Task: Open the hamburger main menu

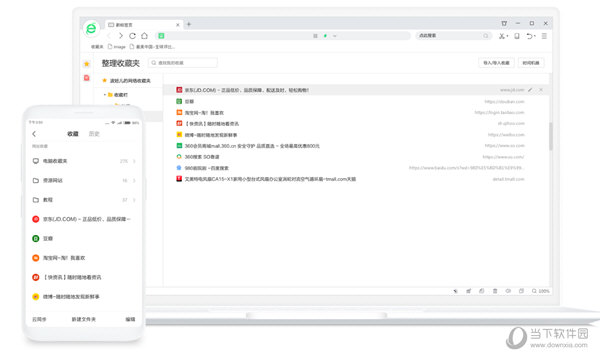Action: [544, 36]
